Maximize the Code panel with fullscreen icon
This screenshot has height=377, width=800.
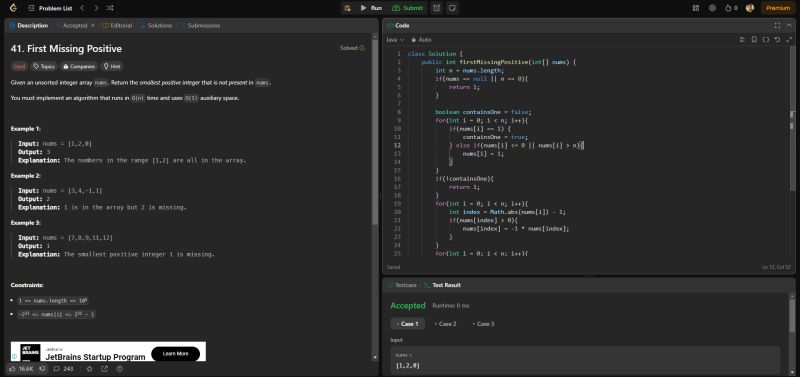[777, 26]
